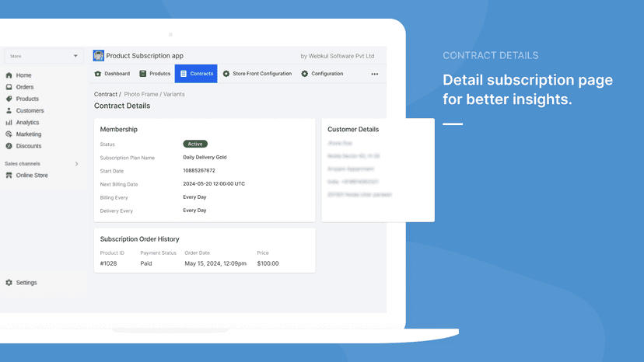Viewport: 644px width, 362px height.
Task: Click the Active status badge
Action: tap(195, 144)
